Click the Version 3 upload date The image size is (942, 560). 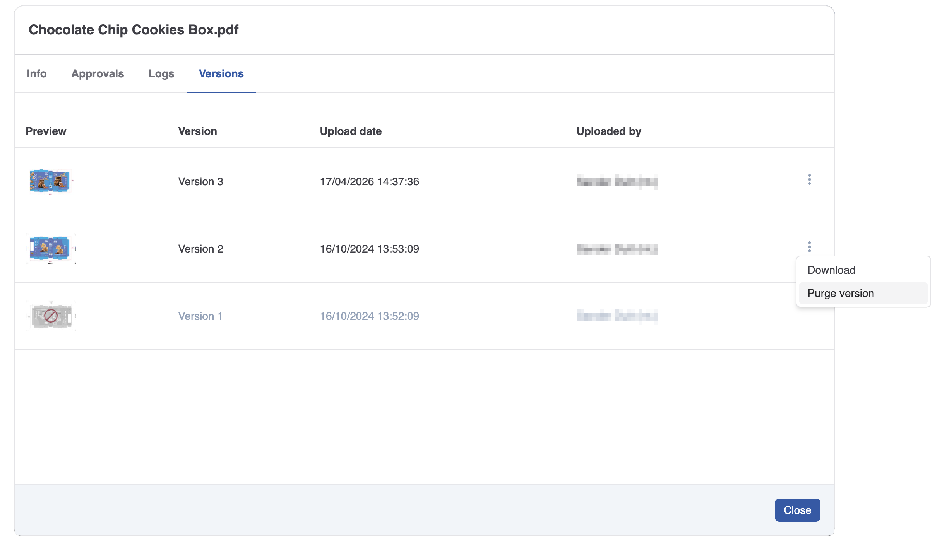pos(369,181)
